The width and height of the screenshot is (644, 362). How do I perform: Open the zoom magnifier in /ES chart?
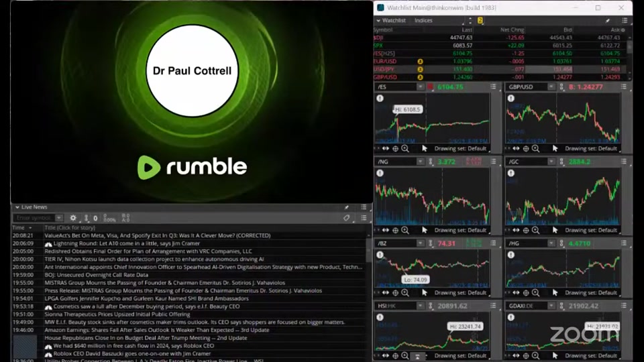(x=406, y=148)
